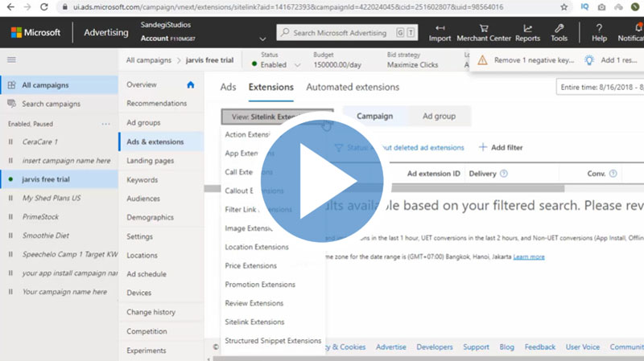644x361 pixels.
Task: Switch to Automated extensions tab
Action: [353, 87]
